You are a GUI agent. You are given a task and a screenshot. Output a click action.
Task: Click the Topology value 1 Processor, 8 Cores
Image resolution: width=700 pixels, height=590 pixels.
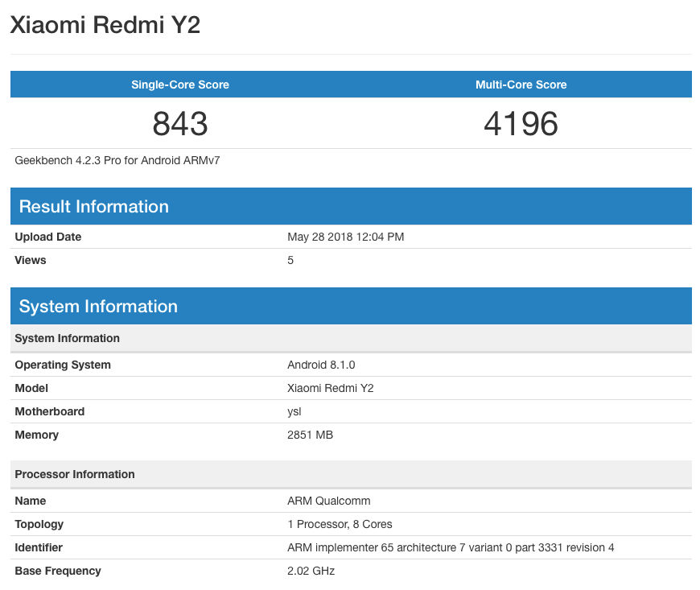pyautogui.click(x=340, y=524)
